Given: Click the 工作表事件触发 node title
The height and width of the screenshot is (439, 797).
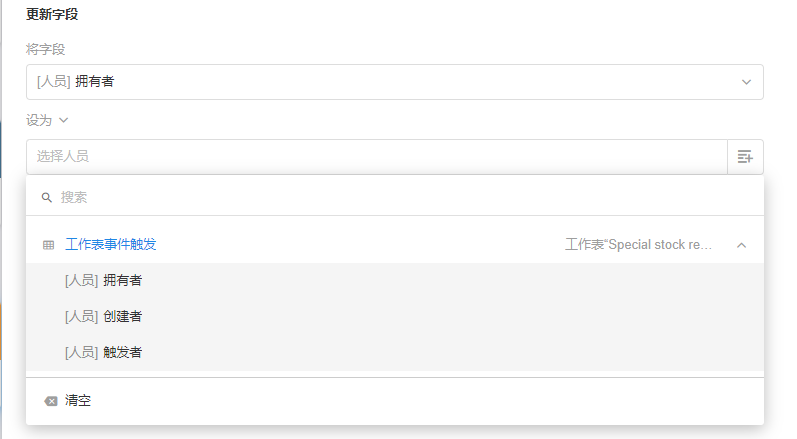Looking at the screenshot, I should point(111,244).
